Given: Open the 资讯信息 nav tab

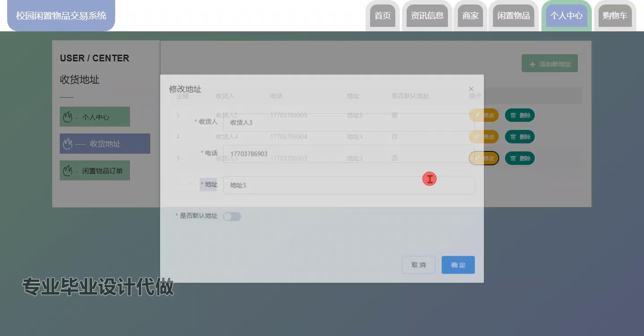Looking at the screenshot, I should click(x=428, y=16).
